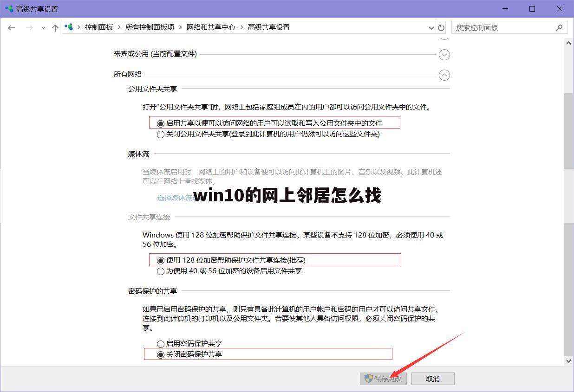Open address bar history dropdown

tap(431, 28)
